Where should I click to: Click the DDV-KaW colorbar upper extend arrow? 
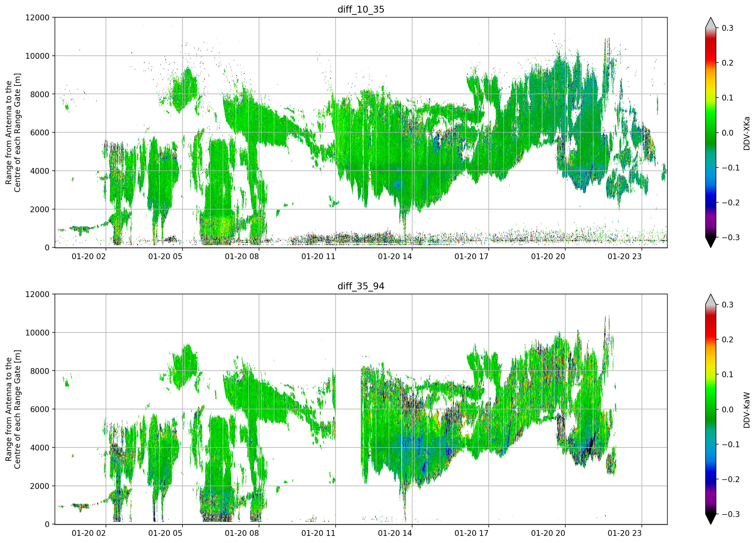click(x=711, y=300)
